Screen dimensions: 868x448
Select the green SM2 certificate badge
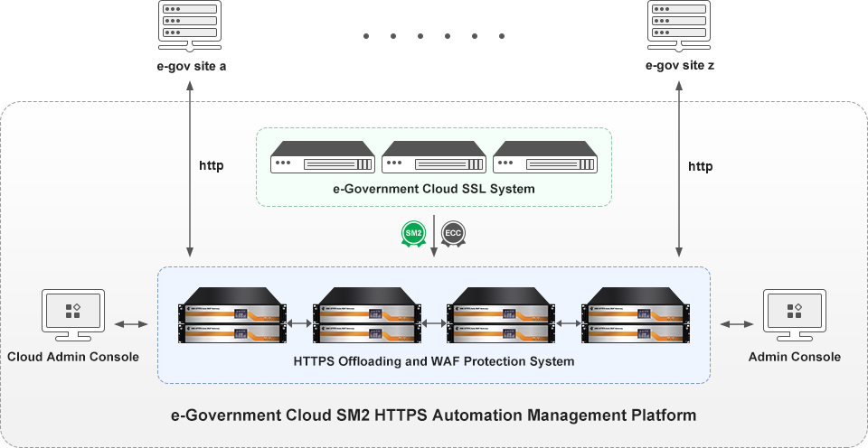click(413, 233)
